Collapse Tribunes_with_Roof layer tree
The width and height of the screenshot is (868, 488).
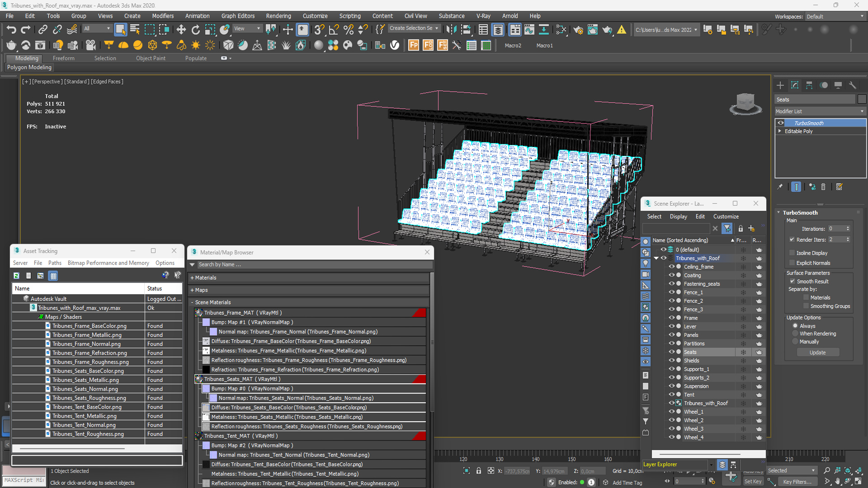(656, 258)
